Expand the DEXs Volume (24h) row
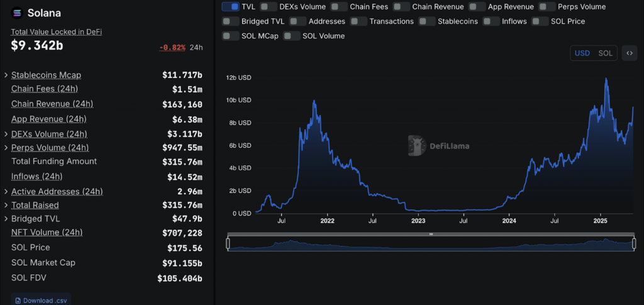Viewport: 644px width, 305px height. click(6, 134)
